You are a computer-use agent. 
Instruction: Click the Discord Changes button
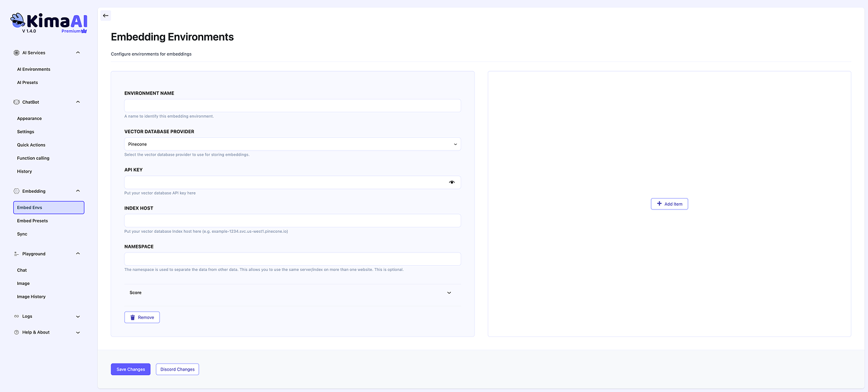177,369
